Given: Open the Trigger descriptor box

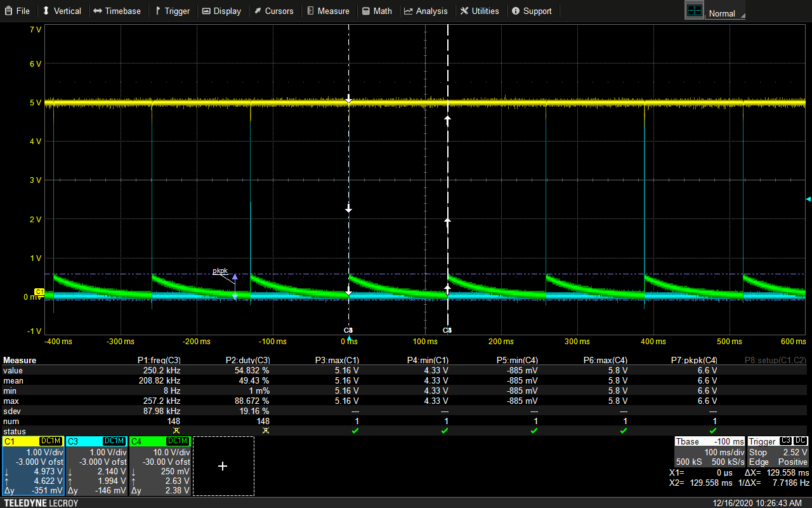Looking at the screenshot, I should pos(778,451).
